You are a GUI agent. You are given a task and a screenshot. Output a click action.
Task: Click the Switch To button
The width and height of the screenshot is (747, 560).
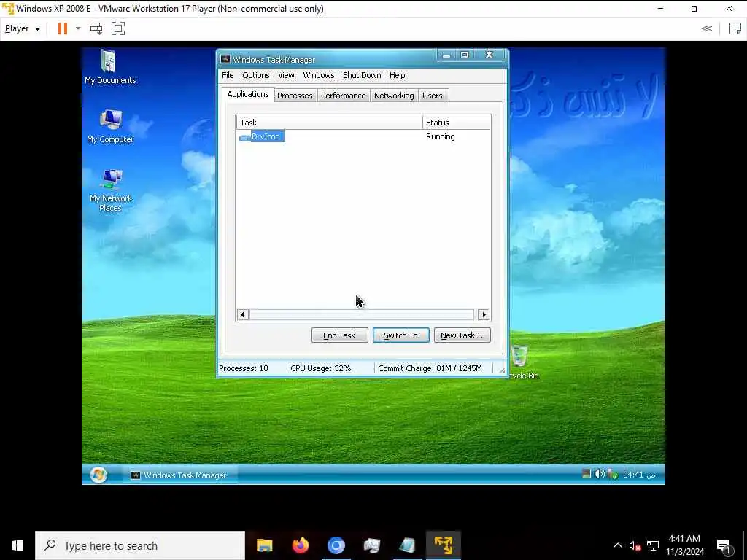click(x=400, y=335)
